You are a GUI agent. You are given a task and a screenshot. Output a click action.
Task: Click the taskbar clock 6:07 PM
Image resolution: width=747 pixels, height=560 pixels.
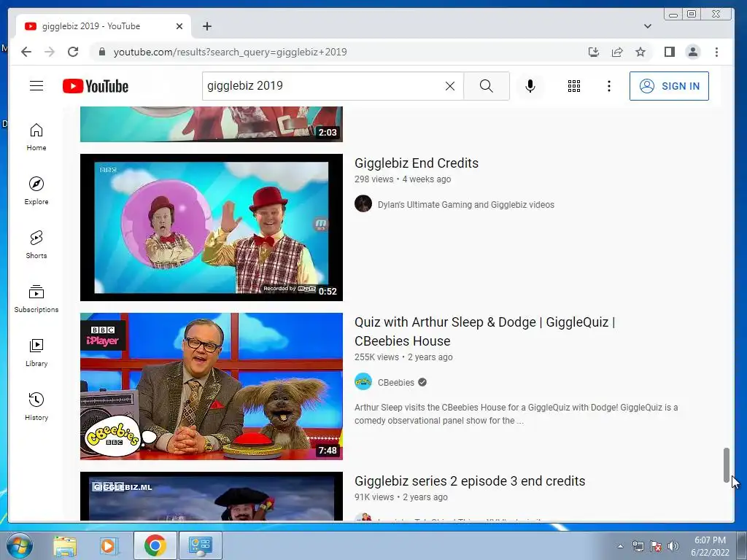tap(710, 546)
